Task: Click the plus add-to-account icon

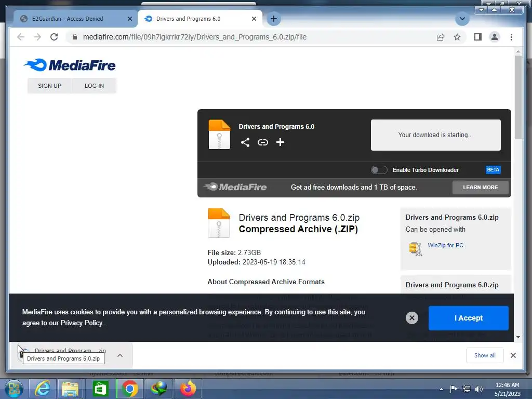Action: (x=280, y=142)
